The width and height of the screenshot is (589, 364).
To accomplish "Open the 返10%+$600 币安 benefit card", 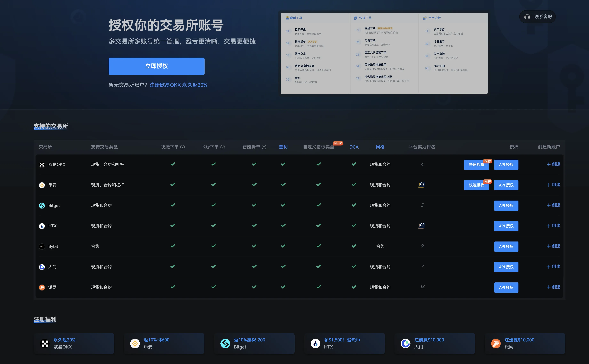I will coord(164,343).
